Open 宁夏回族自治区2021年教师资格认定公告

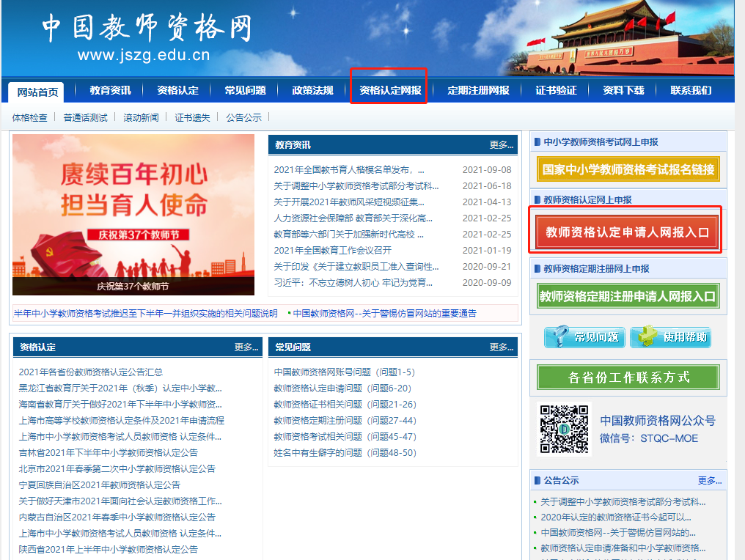[99, 485]
